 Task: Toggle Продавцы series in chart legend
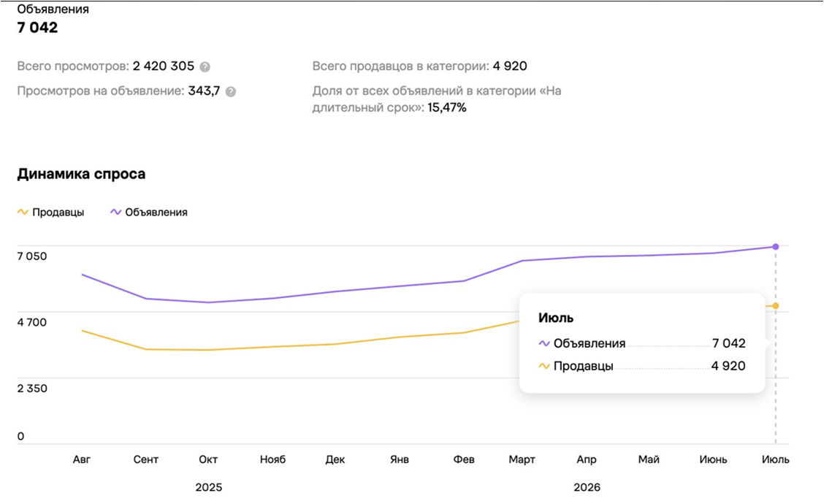coord(50,213)
